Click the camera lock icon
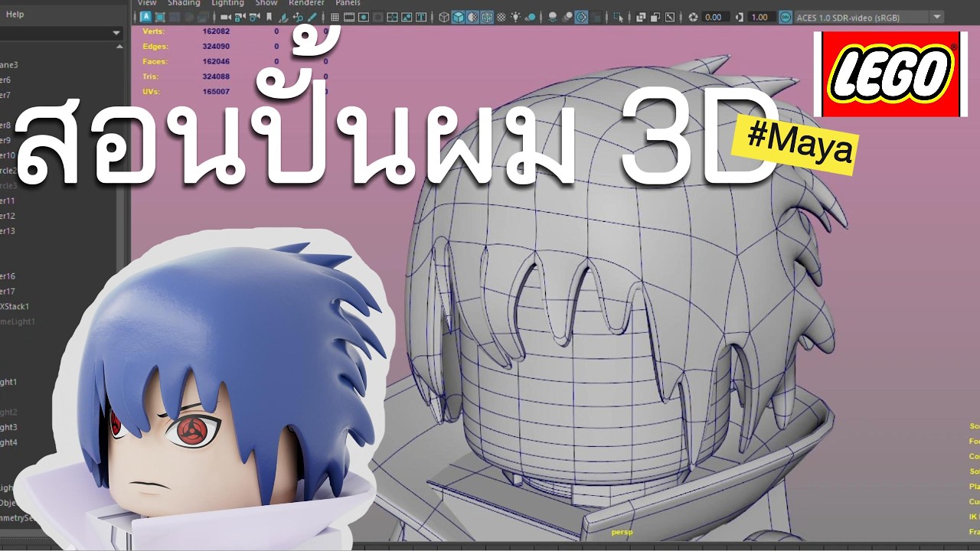Screen dimensions: 980x551 [240, 17]
